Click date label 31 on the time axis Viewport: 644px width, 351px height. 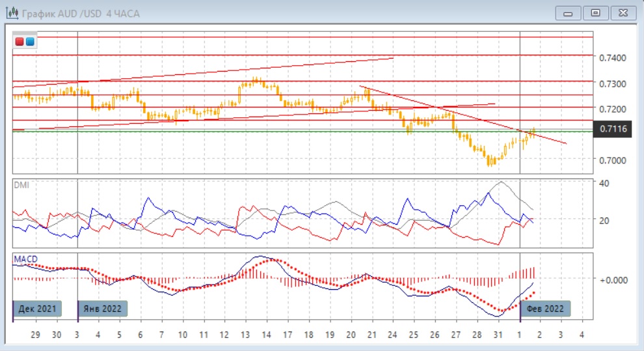point(498,335)
